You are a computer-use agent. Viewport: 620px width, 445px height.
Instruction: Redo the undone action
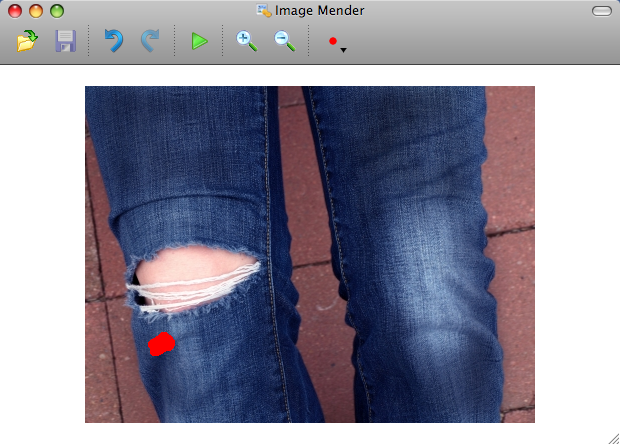pos(150,41)
